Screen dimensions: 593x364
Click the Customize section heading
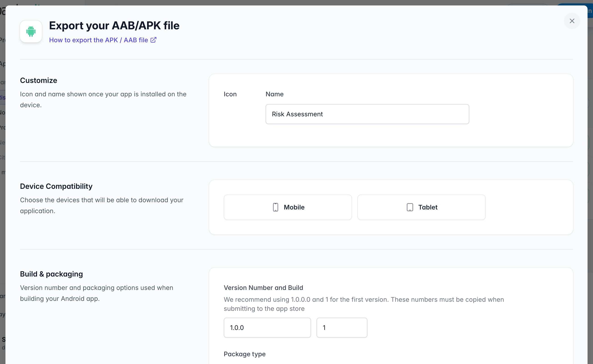(38, 80)
